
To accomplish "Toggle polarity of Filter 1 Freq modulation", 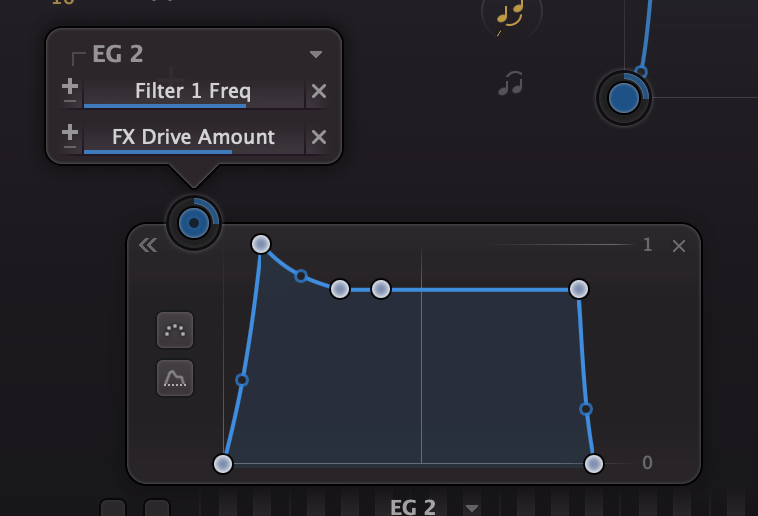I will [x=70, y=91].
